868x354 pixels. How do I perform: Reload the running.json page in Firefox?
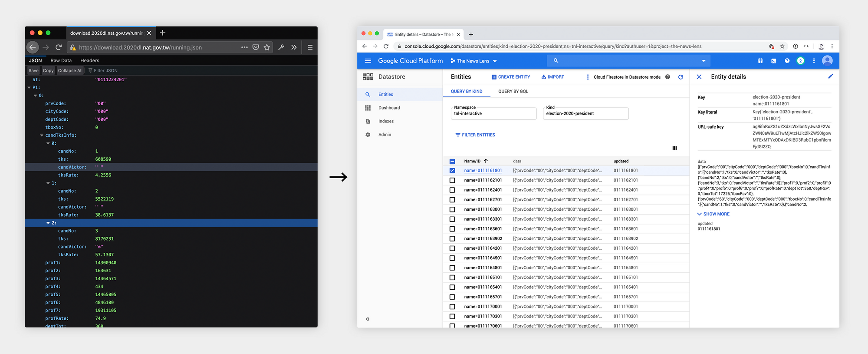(59, 47)
